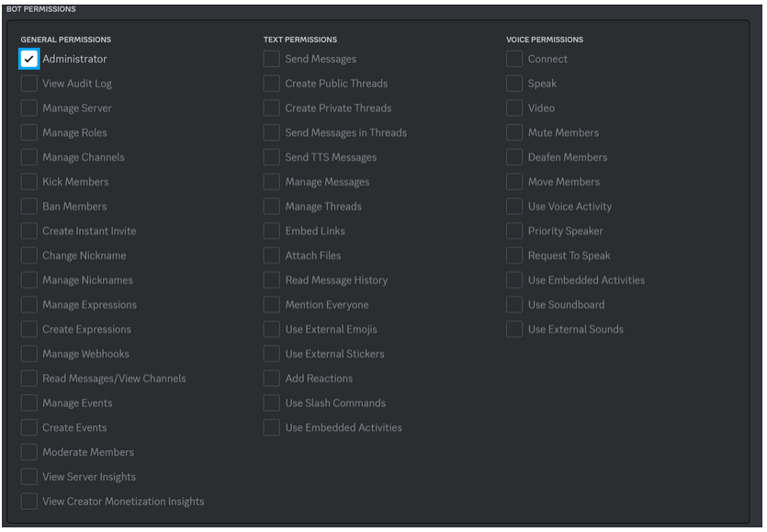The width and height of the screenshot is (767, 532).
Task: Tick Create Instant Invite
Action: point(28,231)
